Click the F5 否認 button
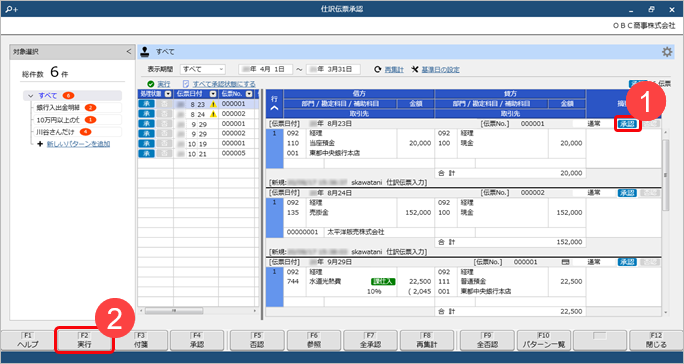Screen dimensions: 684x364 coord(257,340)
